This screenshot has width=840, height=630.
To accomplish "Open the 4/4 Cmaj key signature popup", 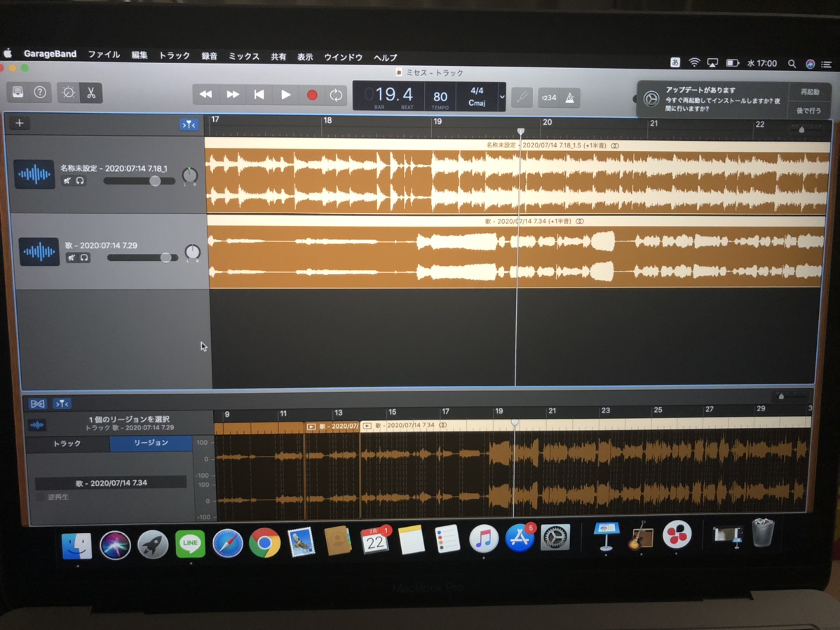I will click(x=477, y=97).
